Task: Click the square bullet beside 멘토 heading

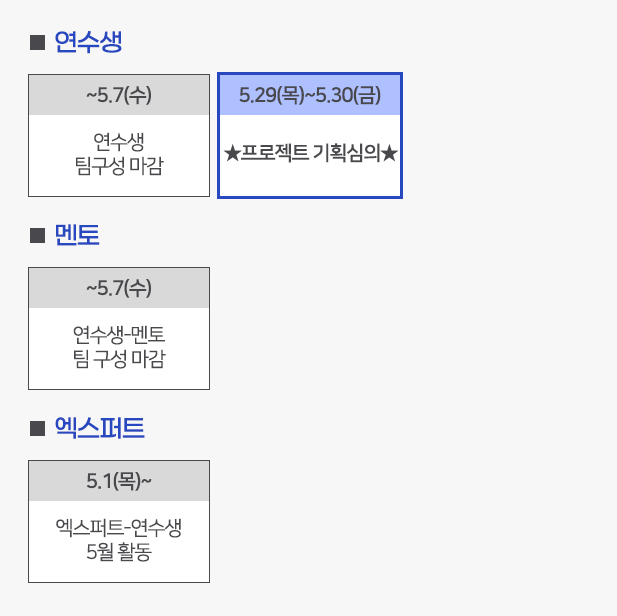Action: tap(37, 236)
